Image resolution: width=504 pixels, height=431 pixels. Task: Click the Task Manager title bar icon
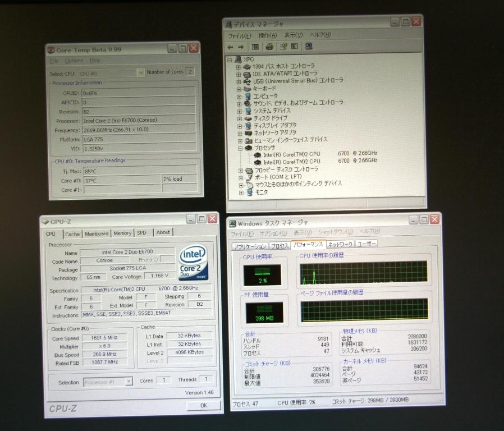click(x=232, y=223)
